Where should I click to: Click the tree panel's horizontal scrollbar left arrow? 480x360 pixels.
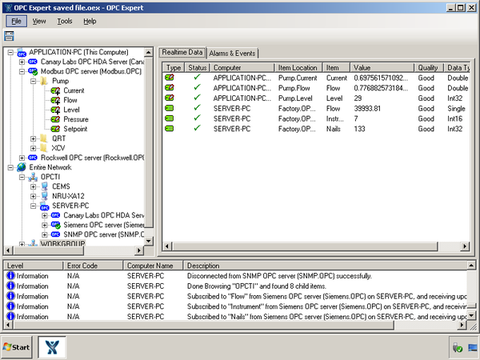point(9,250)
